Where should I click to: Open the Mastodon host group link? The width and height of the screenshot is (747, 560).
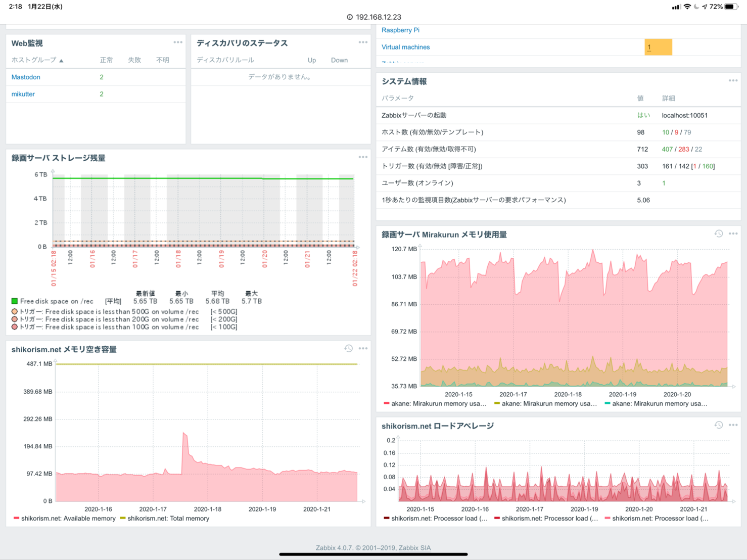pos(26,77)
